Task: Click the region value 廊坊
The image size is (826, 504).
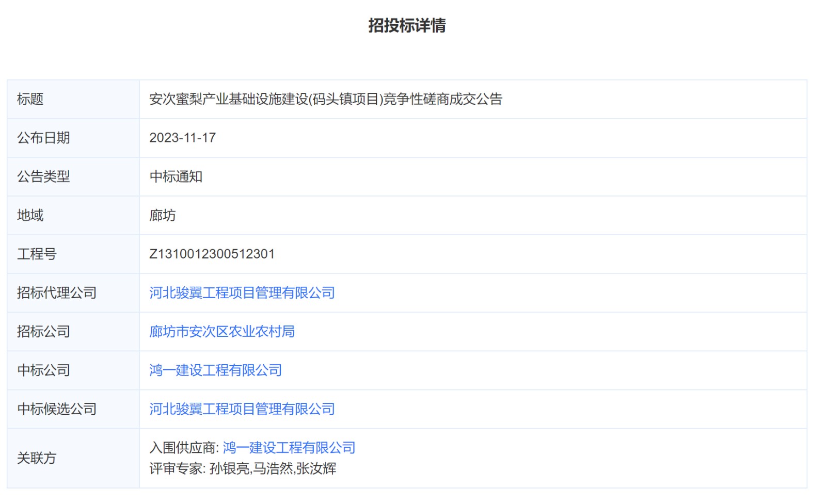Action: point(162,215)
